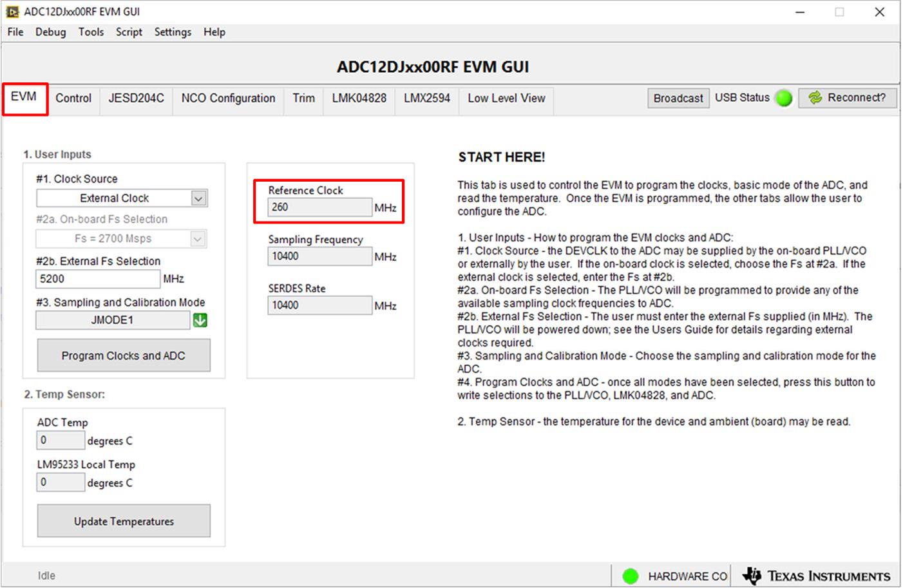Toggle the Broadcast button

pyautogui.click(x=678, y=99)
